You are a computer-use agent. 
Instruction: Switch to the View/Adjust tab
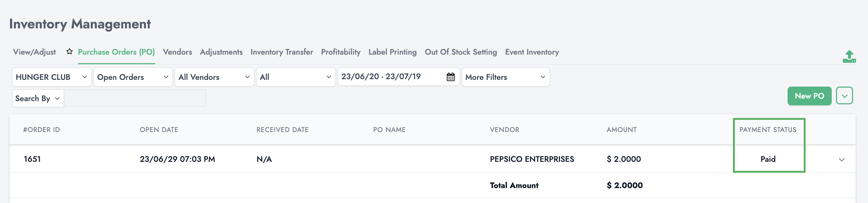(x=35, y=52)
